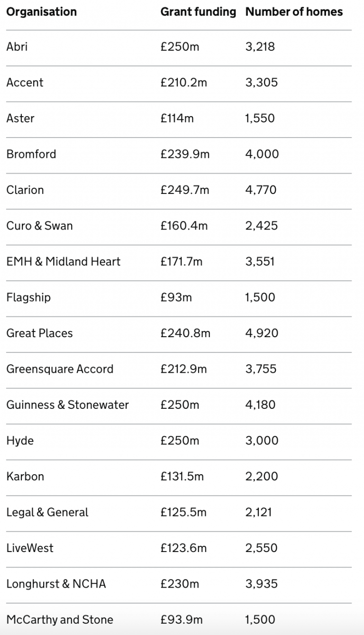
Task: Select LiveWest's 2,550 homes value
Action: [261, 548]
